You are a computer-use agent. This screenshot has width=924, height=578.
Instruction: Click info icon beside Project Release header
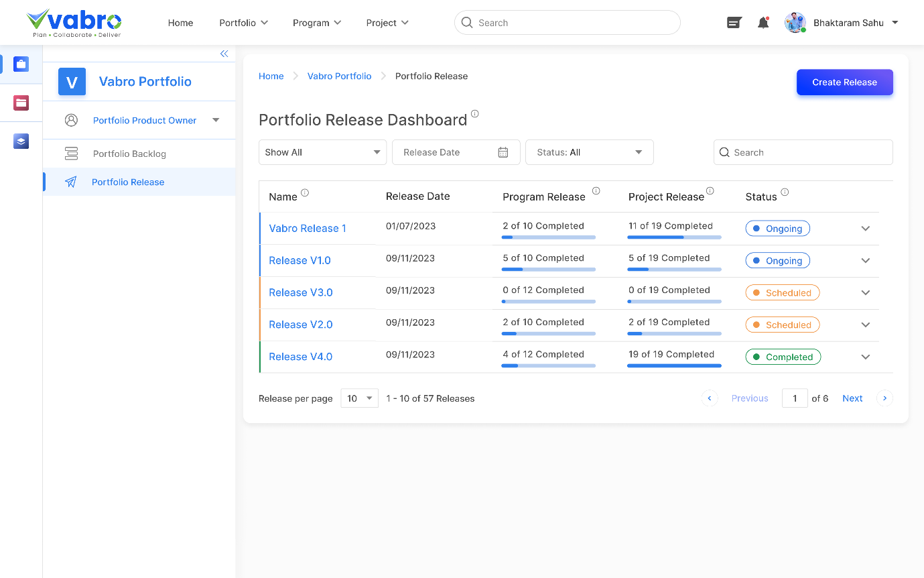point(710,191)
